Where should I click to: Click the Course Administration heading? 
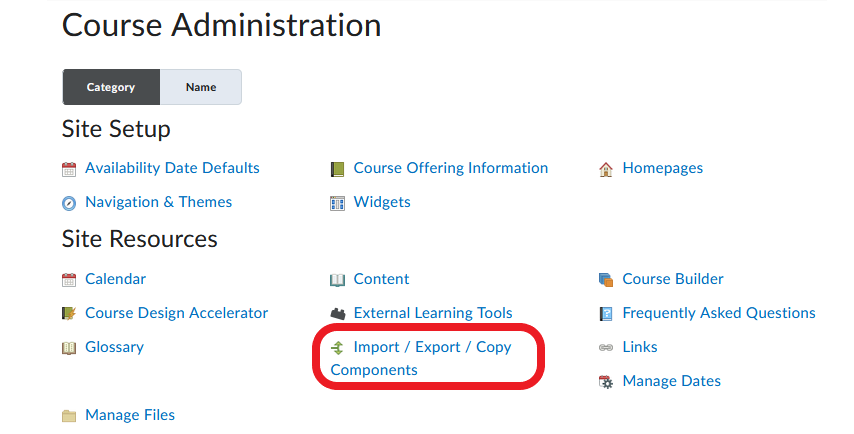click(x=221, y=25)
